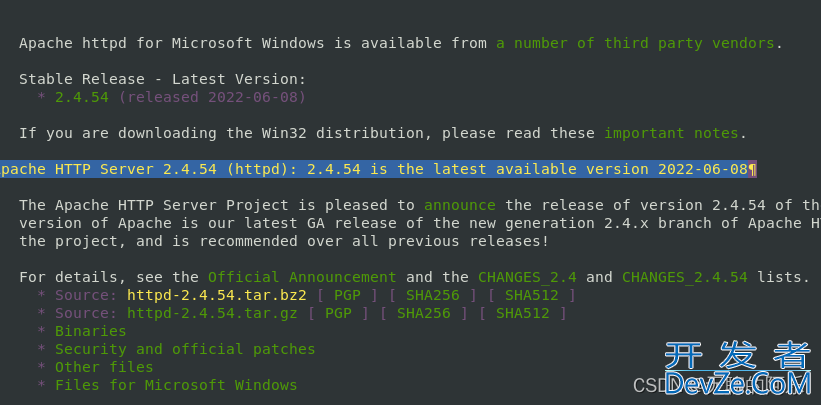Open the 'important notes' link

pos(671,133)
